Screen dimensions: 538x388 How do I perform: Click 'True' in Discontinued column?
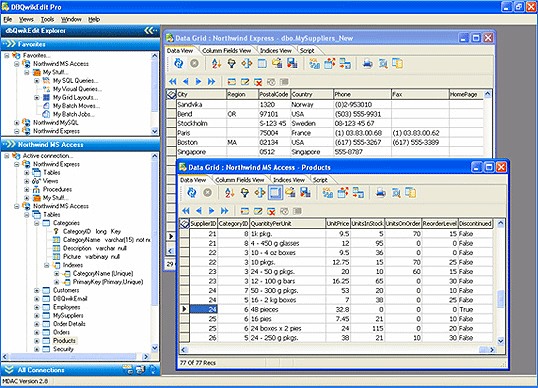[475, 309]
